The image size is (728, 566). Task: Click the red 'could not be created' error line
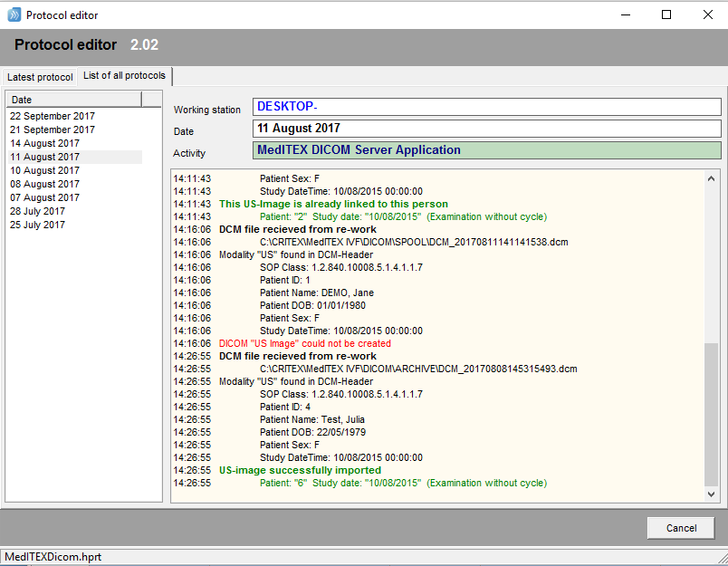click(x=305, y=343)
